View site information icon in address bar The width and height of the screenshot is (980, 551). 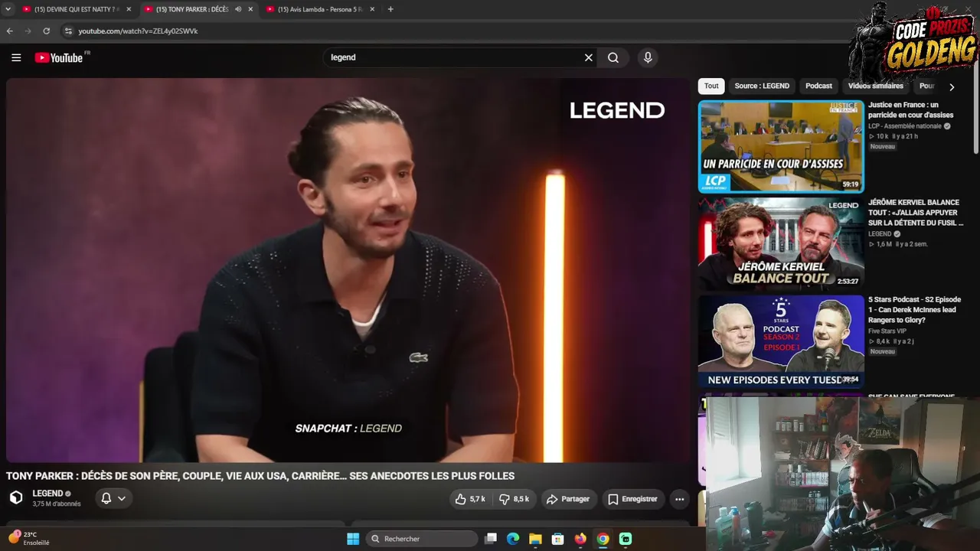click(x=68, y=31)
